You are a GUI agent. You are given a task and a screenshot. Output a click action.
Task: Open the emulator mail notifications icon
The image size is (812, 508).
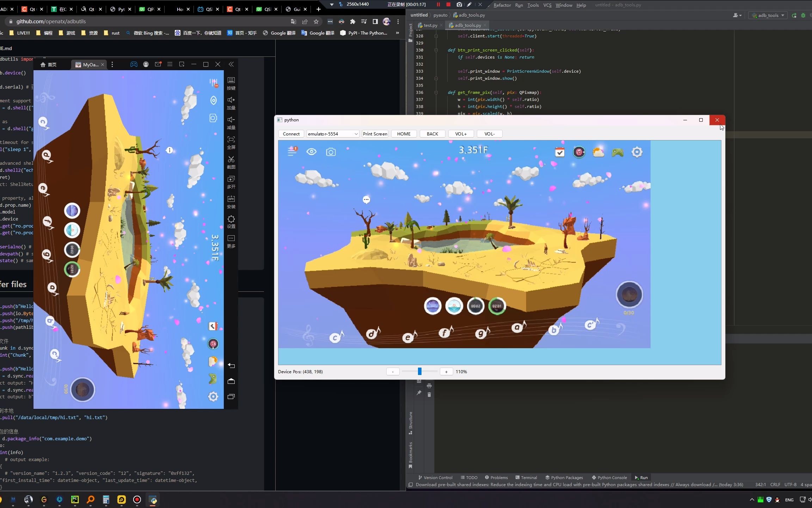[158, 64]
